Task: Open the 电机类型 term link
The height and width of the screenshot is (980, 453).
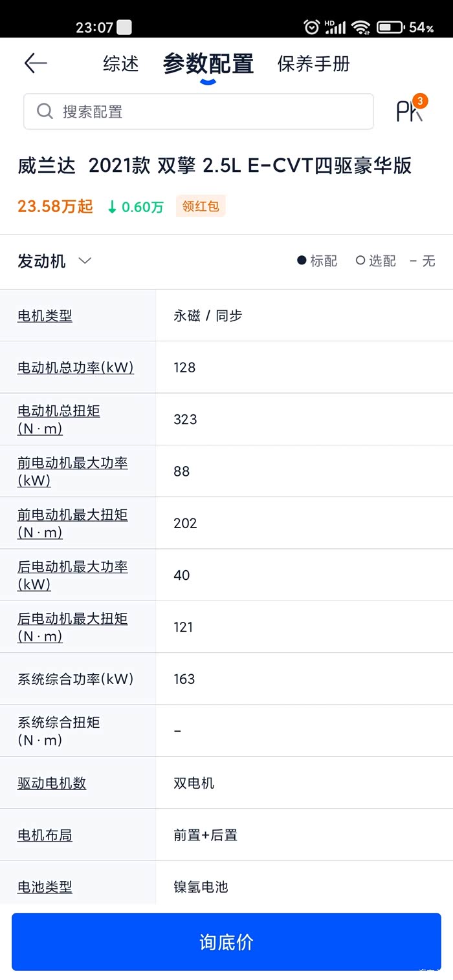Action: pos(45,316)
